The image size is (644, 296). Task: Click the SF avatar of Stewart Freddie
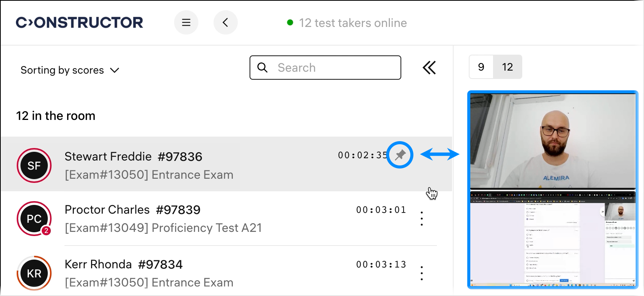tap(34, 165)
